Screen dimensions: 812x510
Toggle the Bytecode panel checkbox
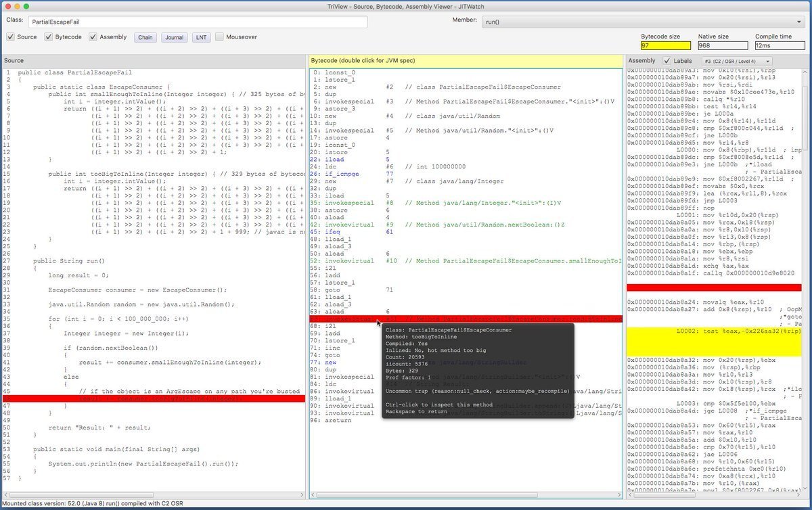(49, 37)
